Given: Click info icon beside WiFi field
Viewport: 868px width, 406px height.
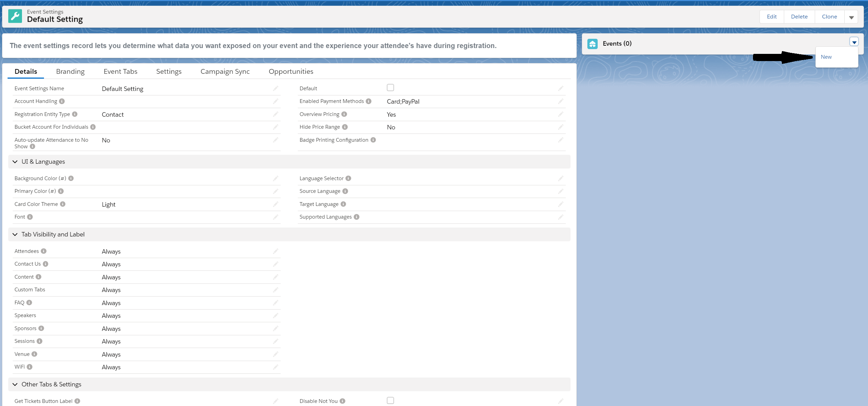Looking at the screenshot, I should pos(30,367).
